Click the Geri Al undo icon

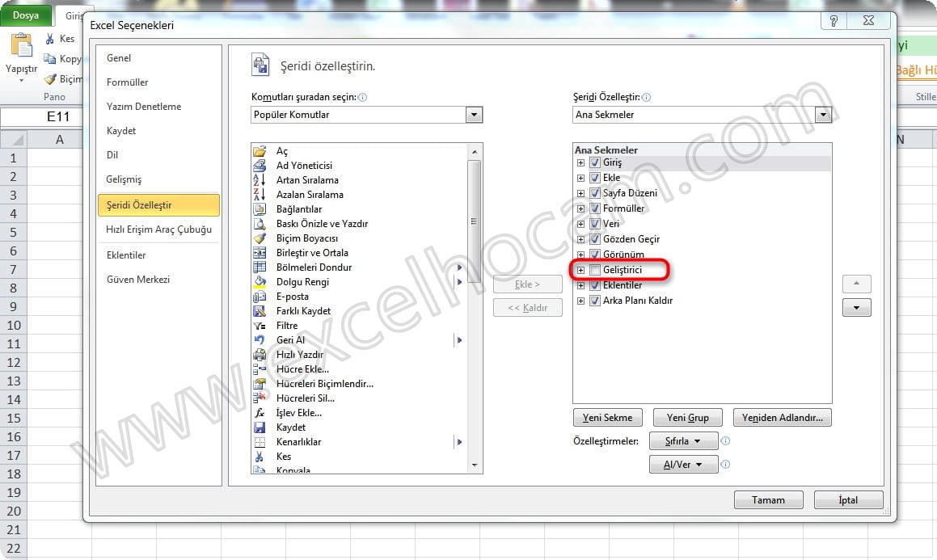click(x=260, y=340)
